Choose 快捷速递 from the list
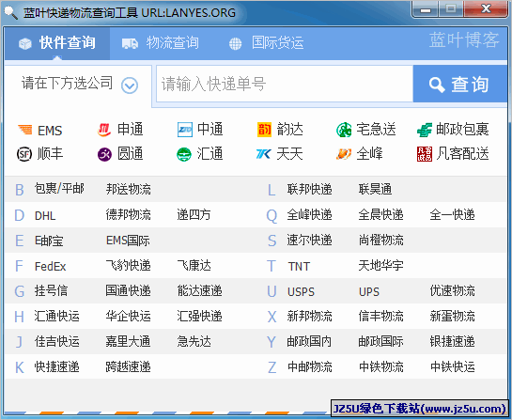This screenshot has width=512, height=420. (x=56, y=366)
